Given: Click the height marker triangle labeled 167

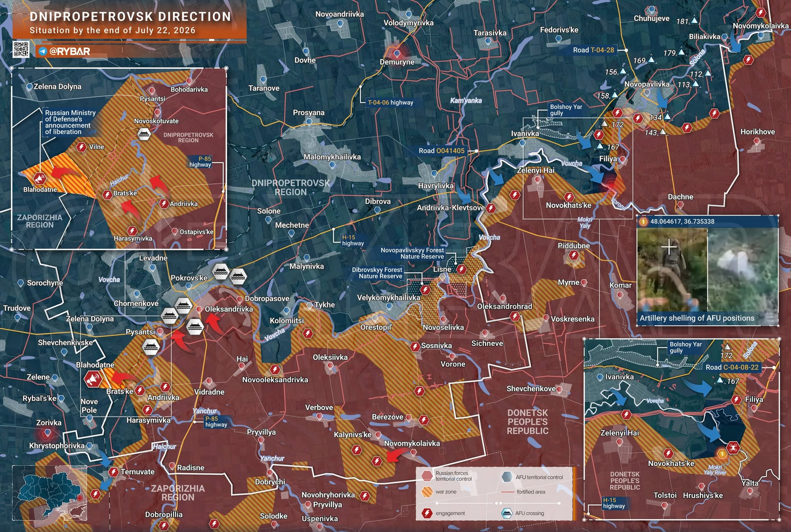Looking at the screenshot, I should [x=600, y=146].
